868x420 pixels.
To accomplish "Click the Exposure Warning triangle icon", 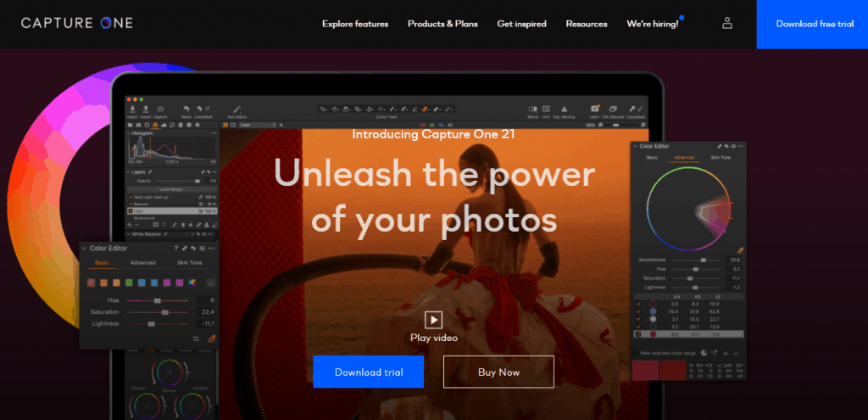I will (x=565, y=109).
